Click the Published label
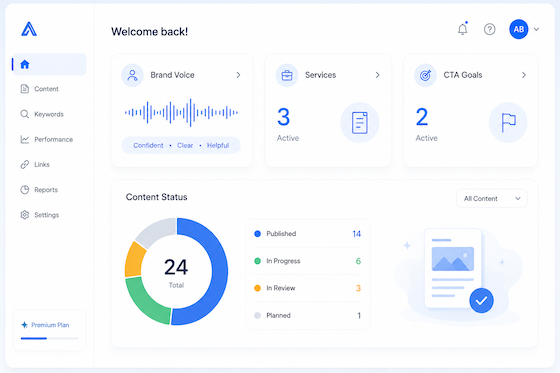 coord(281,234)
